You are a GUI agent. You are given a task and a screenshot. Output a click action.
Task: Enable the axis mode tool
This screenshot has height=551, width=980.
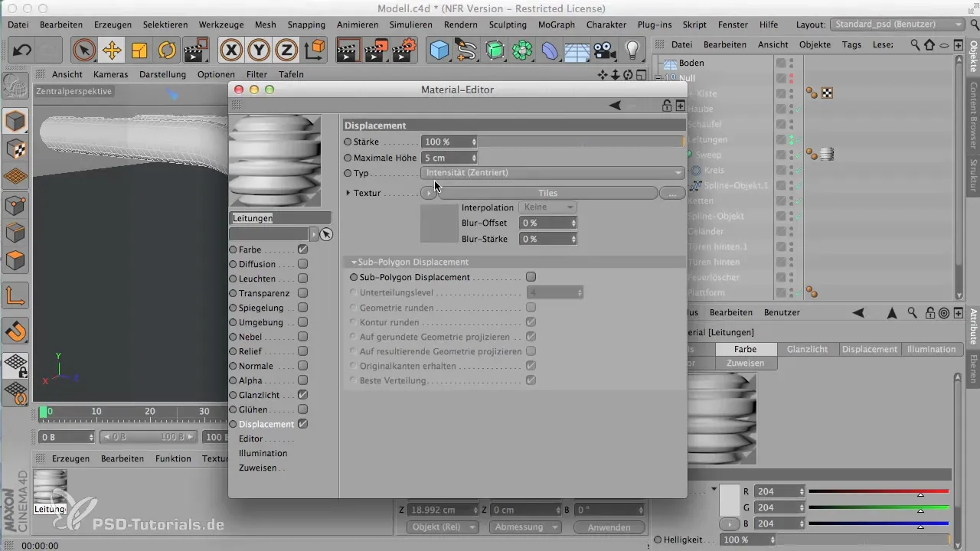(16, 296)
